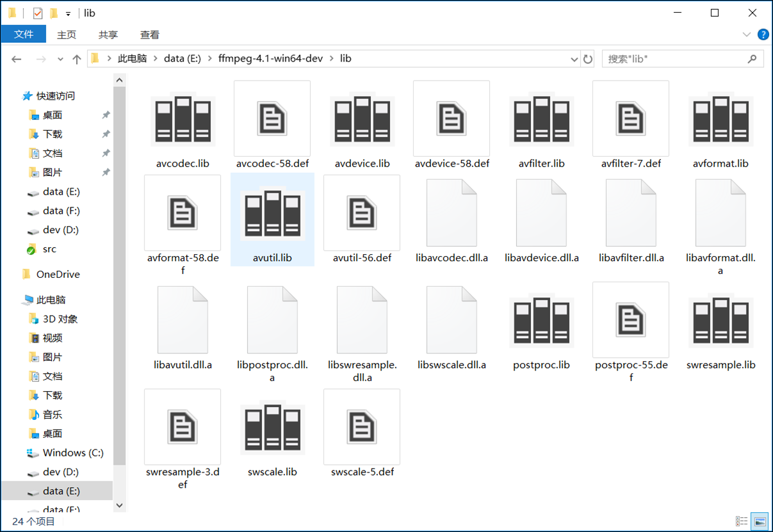Viewport: 773px width, 532px height.
Task: Click the search magnifier icon
Action: pos(753,59)
